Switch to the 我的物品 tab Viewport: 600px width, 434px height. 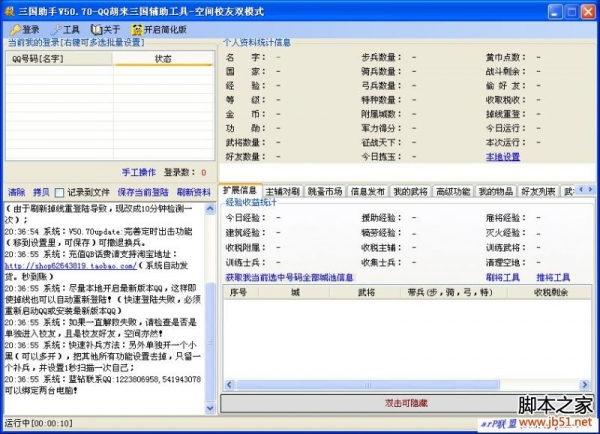[x=496, y=191]
